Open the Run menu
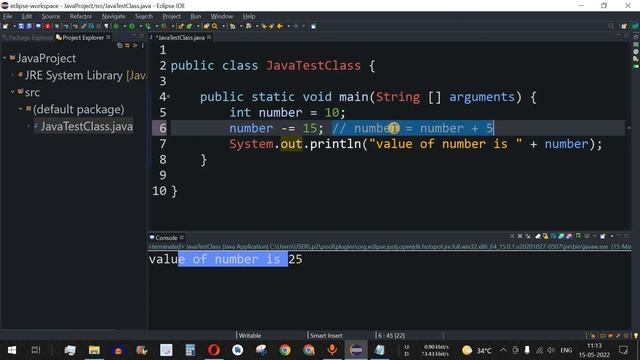 196,16
